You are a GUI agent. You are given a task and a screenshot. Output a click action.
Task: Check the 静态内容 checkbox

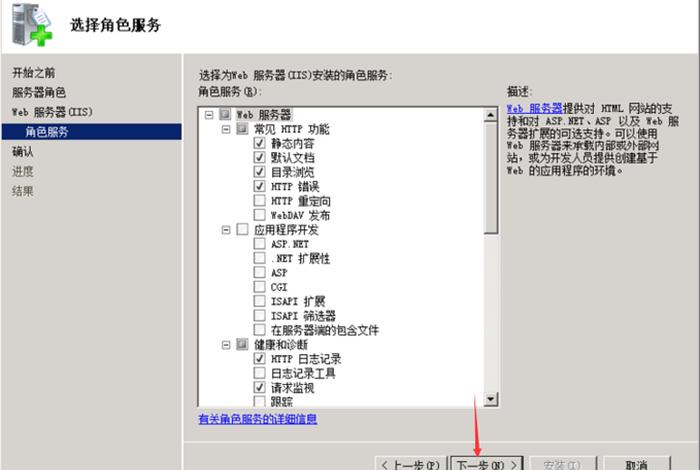click(259, 143)
